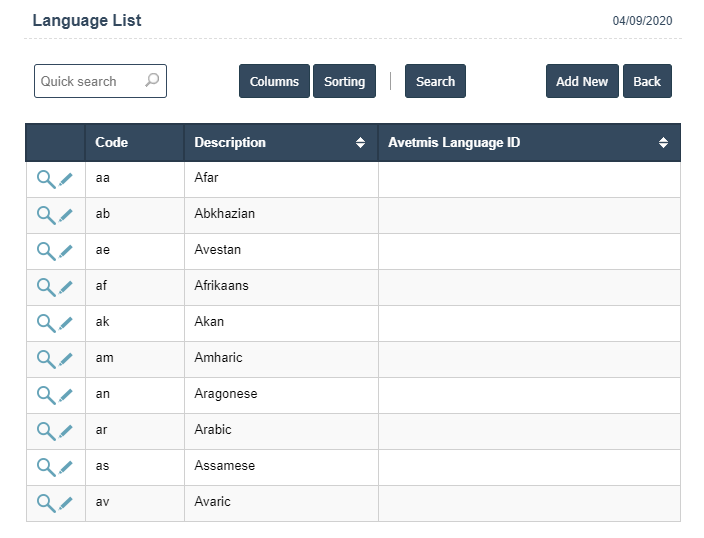The image size is (704, 538).
Task: View the Assamese entry via magnifier
Action: point(45,467)
